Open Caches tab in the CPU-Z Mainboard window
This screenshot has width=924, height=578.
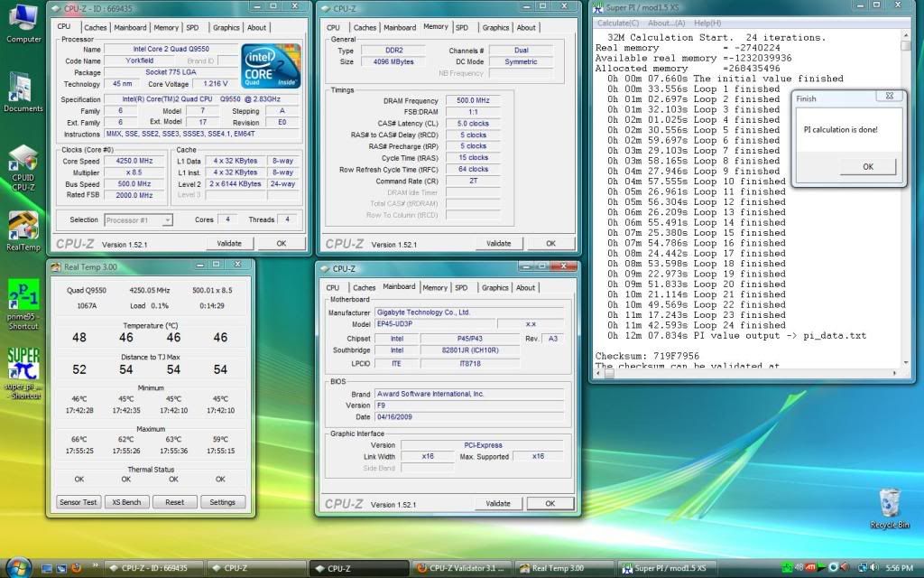point(364,288)
